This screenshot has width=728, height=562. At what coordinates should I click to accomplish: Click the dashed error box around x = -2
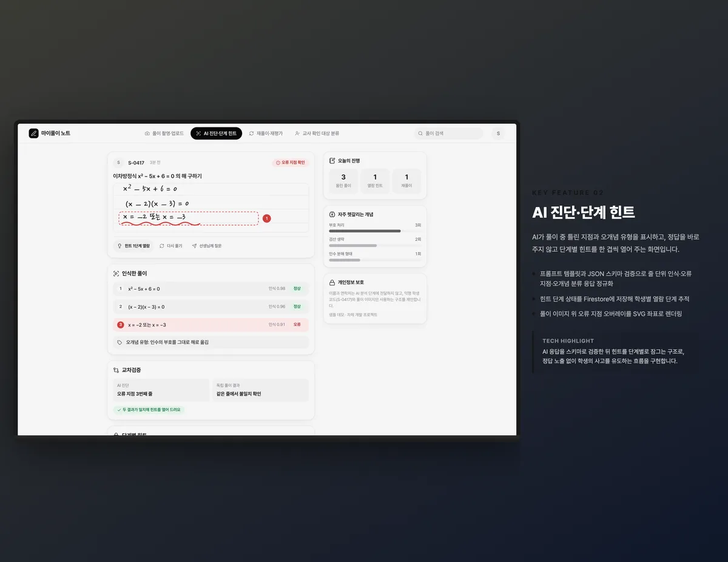(x=189, y=218)
